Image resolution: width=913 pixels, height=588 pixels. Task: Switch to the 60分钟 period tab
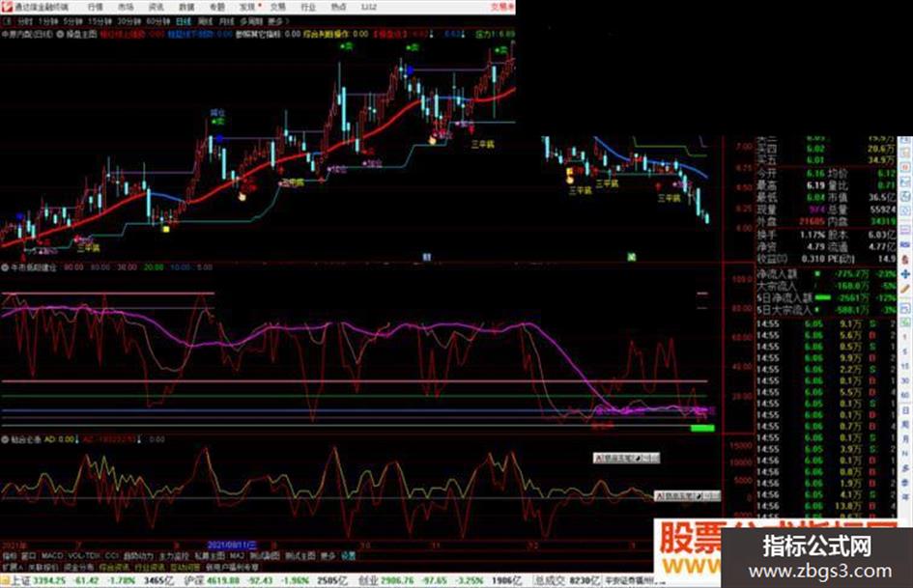[x=157, y=21]
